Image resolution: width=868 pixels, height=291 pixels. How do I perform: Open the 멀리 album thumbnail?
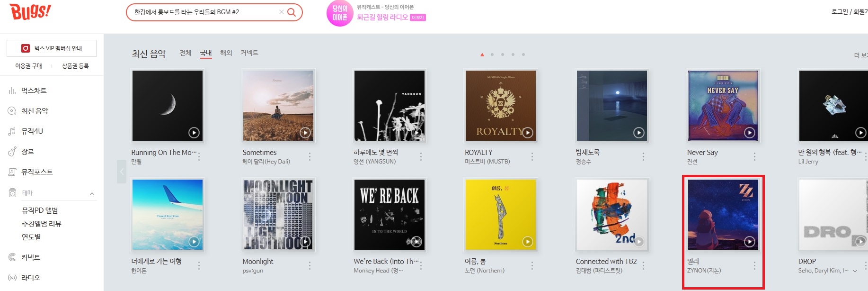click(x=723, y=215)
